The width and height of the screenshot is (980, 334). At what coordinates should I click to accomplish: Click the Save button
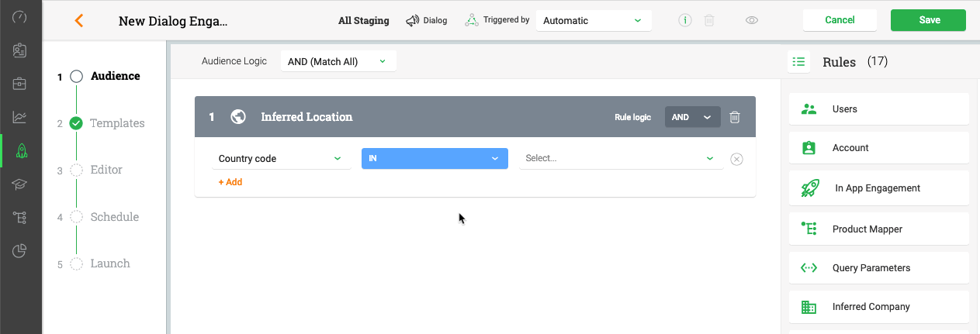[930, 20]
